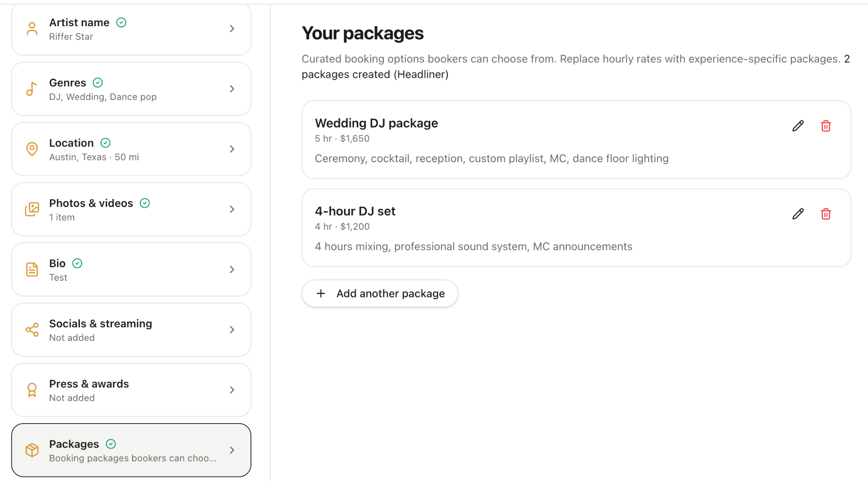Open the Socials & streaming section
Viewport: 868px width, 481px height.
coord(131,330)
